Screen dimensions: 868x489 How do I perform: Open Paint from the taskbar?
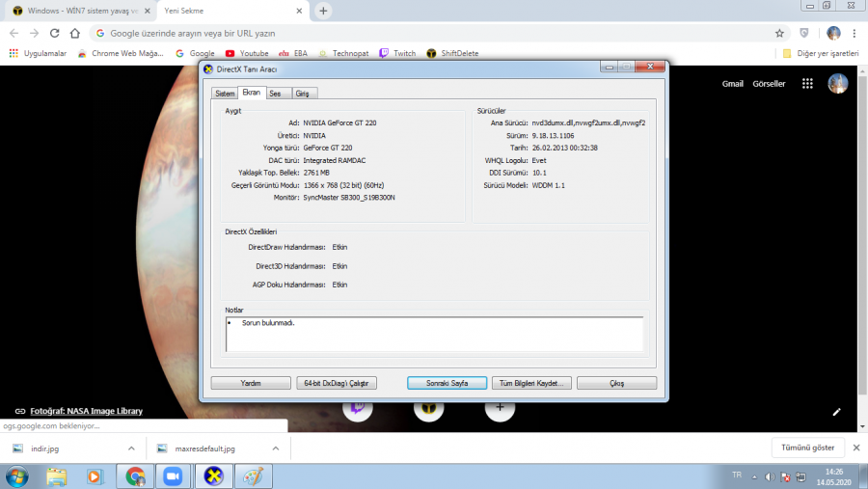tap(254, 476)
